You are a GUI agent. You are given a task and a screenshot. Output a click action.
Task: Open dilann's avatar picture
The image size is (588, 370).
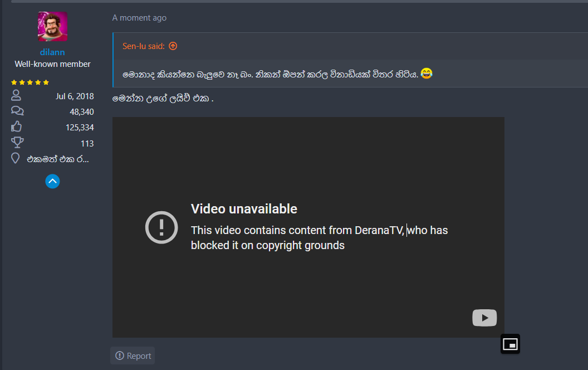click(52, 26)
